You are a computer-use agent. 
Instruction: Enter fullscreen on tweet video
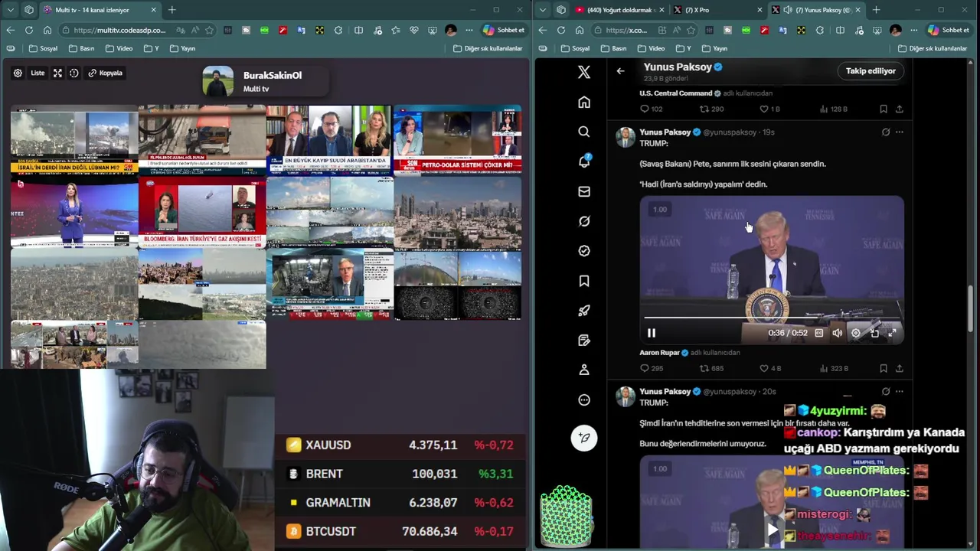pos(893,333)
